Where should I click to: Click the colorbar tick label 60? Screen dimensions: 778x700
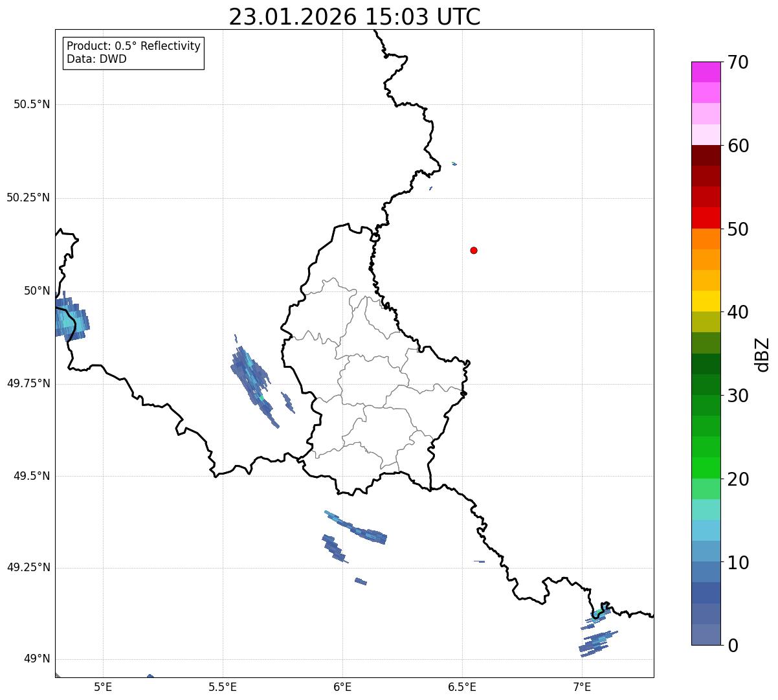(738, 146)
